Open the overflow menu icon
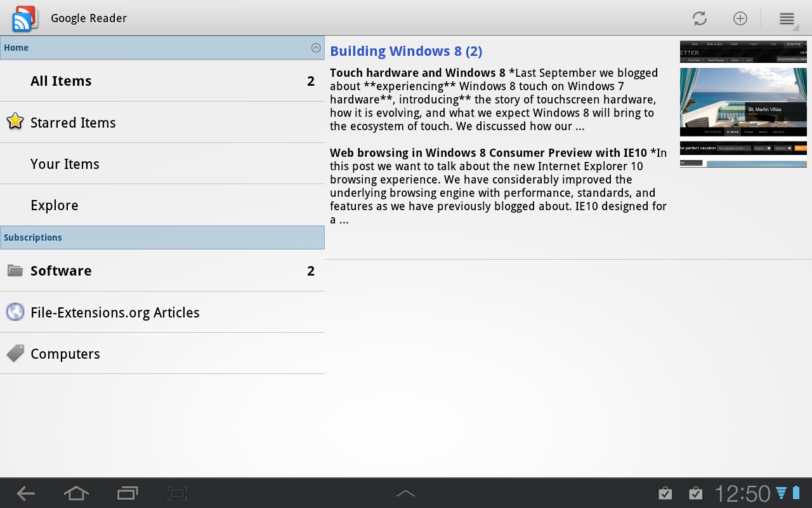This screenshot has height=508, width=812. [x=787, y=18]
